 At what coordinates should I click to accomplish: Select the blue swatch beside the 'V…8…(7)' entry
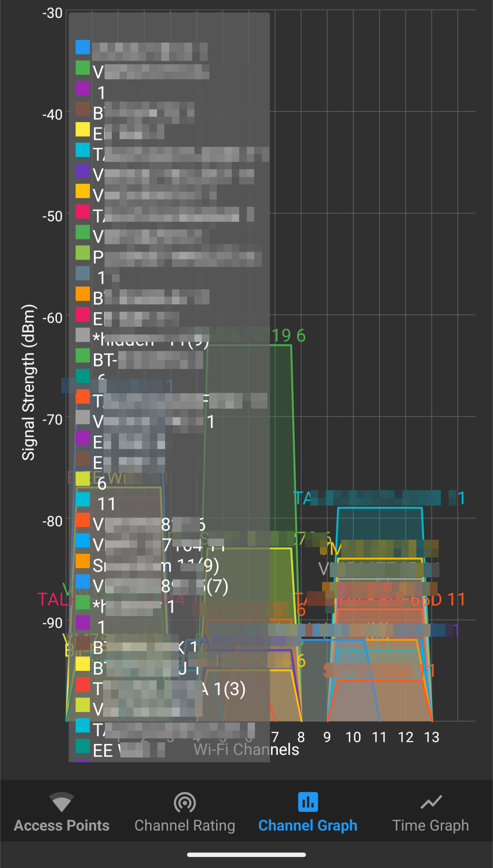click(x=83, y=581)
